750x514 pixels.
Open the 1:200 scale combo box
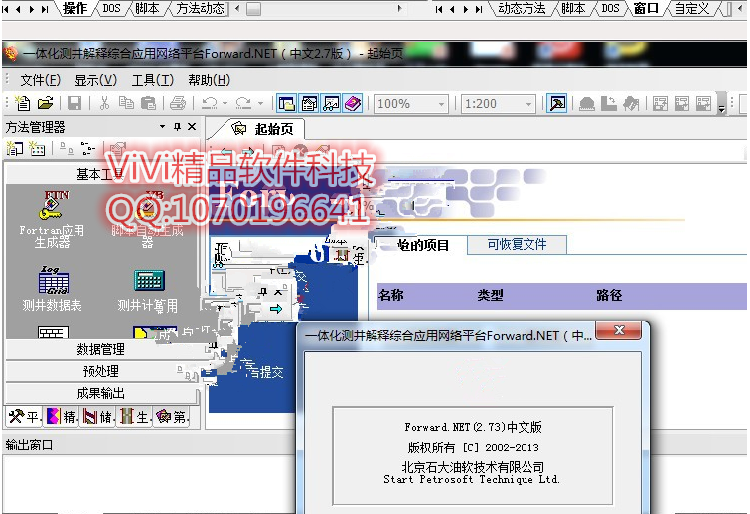pyautogui.click(x=498, y=104)
